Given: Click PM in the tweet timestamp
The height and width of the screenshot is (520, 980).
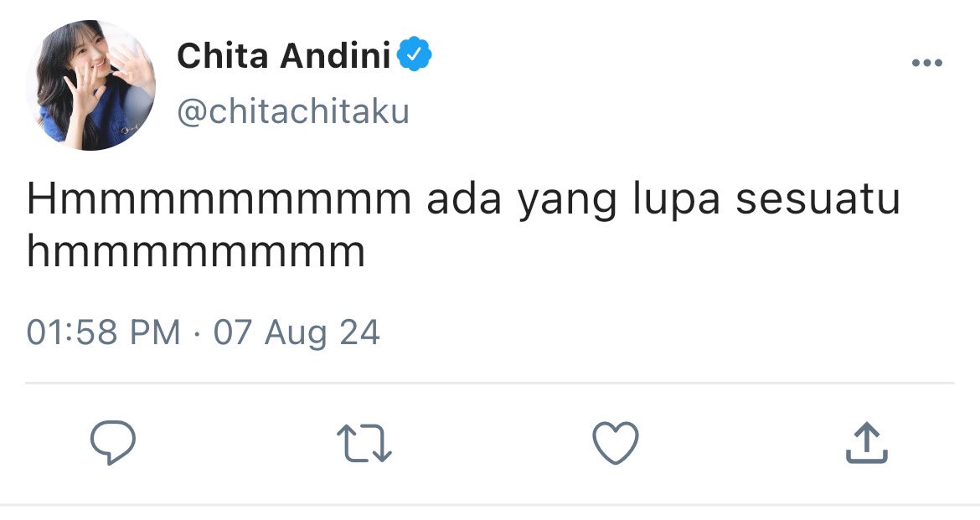Looking at the screenshot, I should click(x=155, y=332).
